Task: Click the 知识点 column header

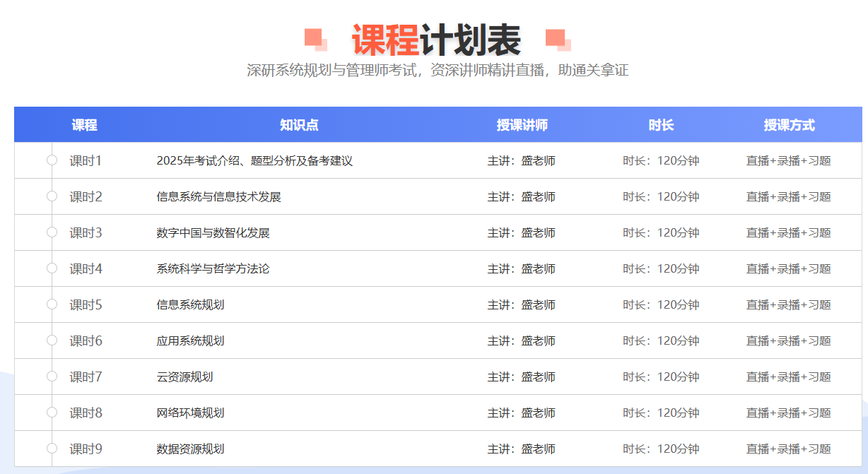Action: pyautogui.click(x=299, y=125)
